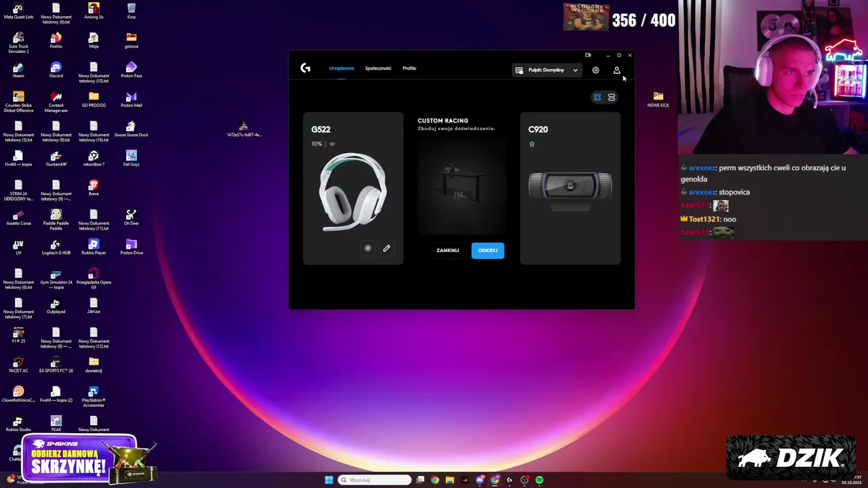Switch to grid view of devices
This screenshot has height=488, width=868.
(597, 98)
